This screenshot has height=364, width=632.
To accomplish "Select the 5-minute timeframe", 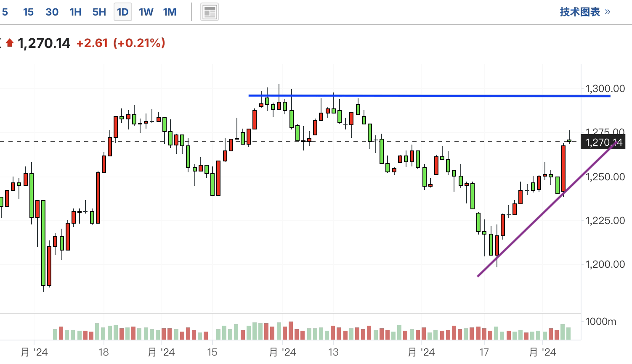I will click(x=5, y=12).
